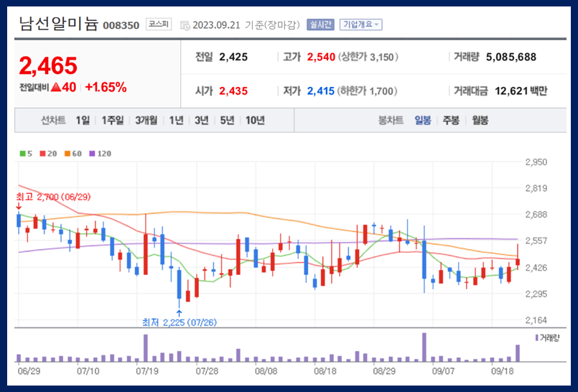Click the red up-triangle change indicator
This screenshot has height=392, width=578.
click(x=56, y=88)
